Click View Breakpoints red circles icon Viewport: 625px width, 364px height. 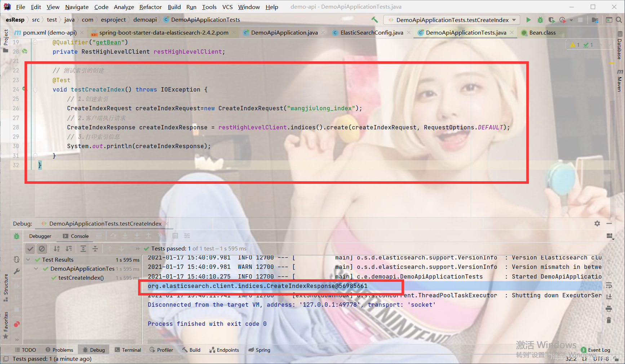click(17, 324)
